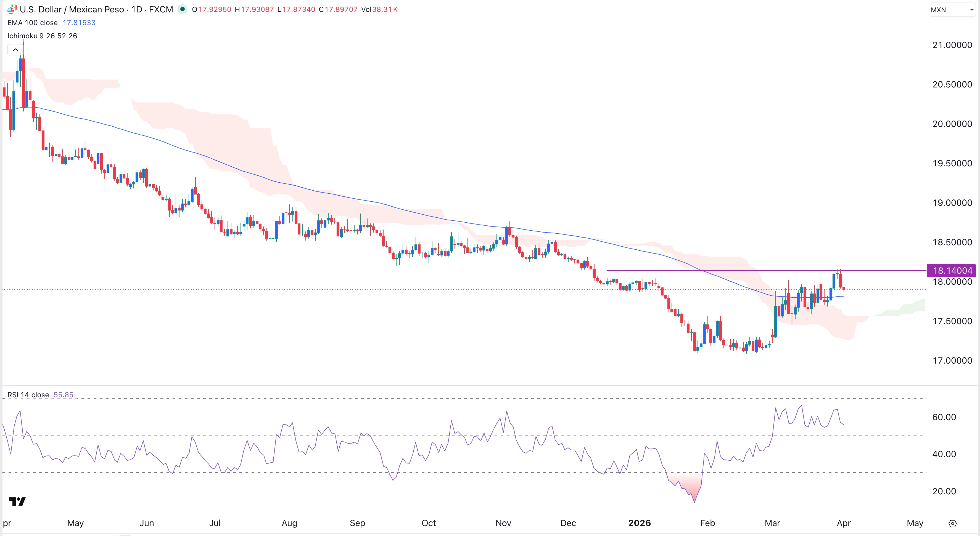The width and height of the screenshot is (980, 536).
Task: Click FXCM exchange name in the title
Action: click(x=161, y=9)
